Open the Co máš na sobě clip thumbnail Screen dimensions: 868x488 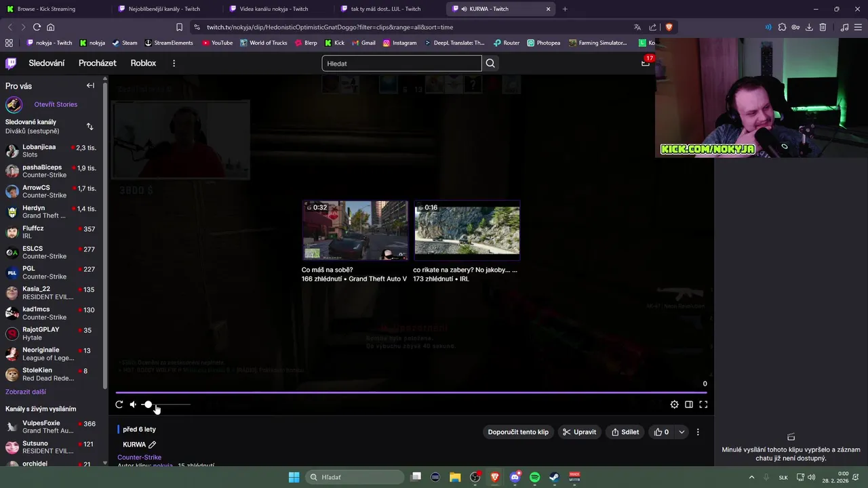[355, 230]
